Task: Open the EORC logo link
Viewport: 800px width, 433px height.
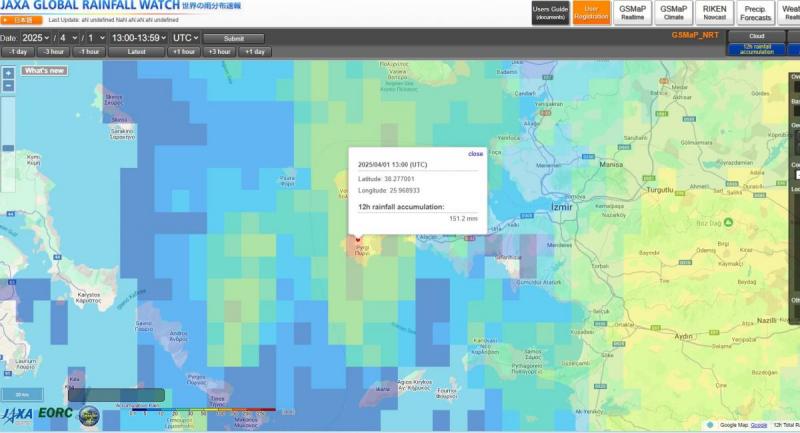Action: tap(56, 413)
